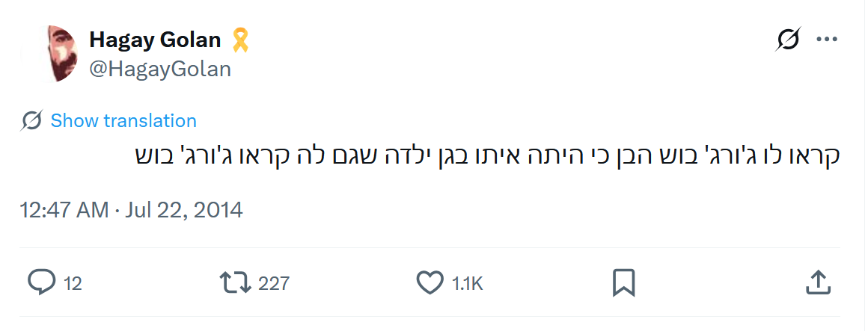Click the yellow ribbon emoji after the name
The height and width of the screenshot is (331, 868).
click(239, 40)
